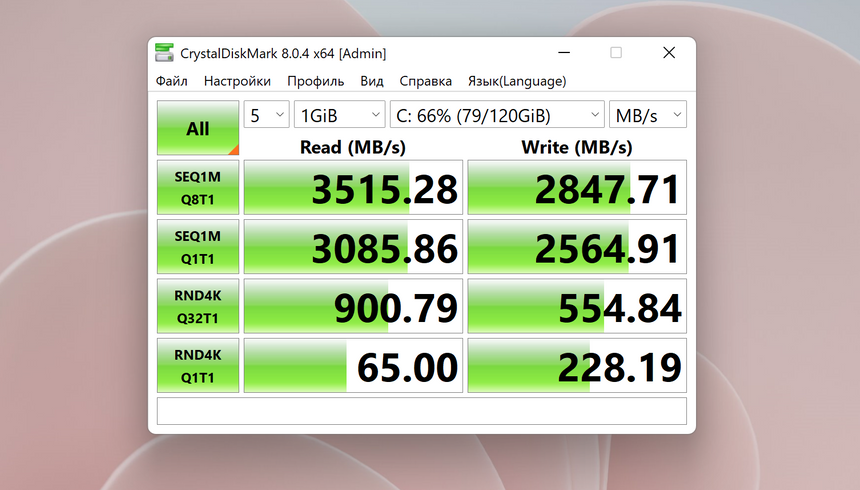860x490 pixels.
Task: Click the RND4K Q1T1 read result 65.00
Action: (x=353, y=365)
